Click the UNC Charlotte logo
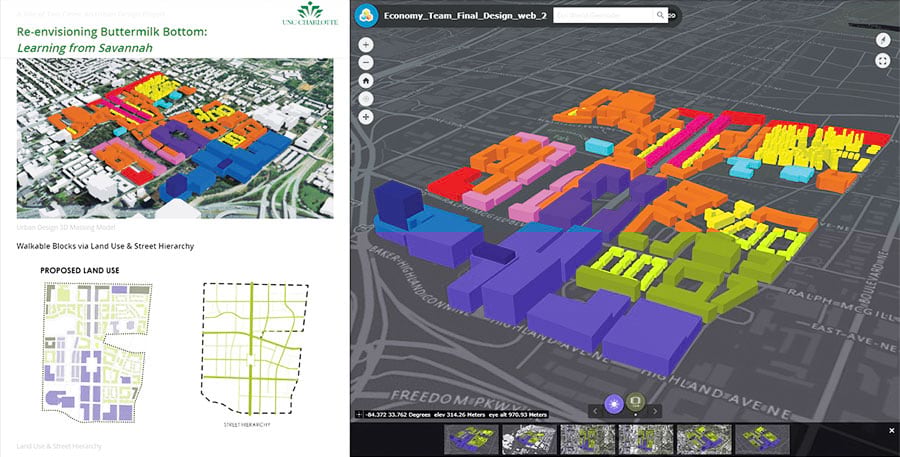 (x=310, y=14)
